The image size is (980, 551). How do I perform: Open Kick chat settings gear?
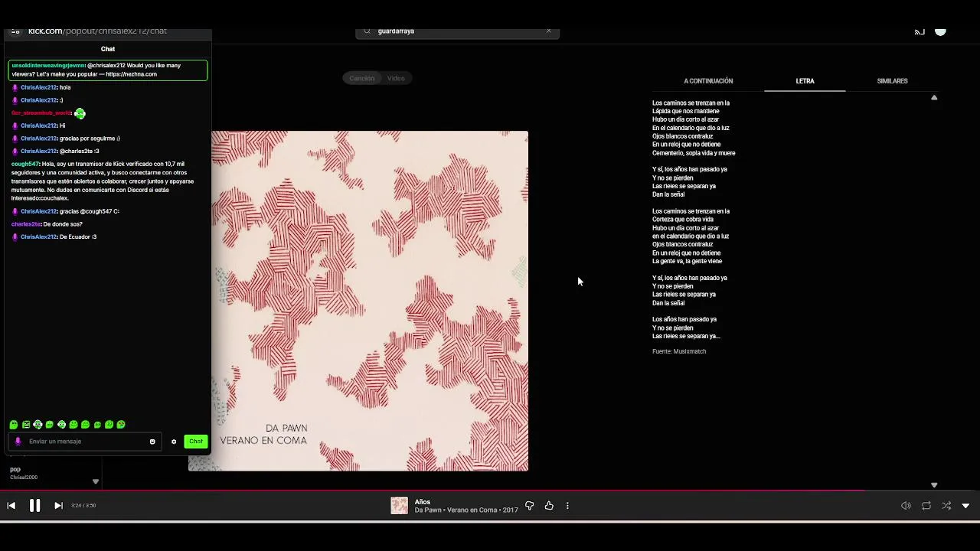point(174,442)
